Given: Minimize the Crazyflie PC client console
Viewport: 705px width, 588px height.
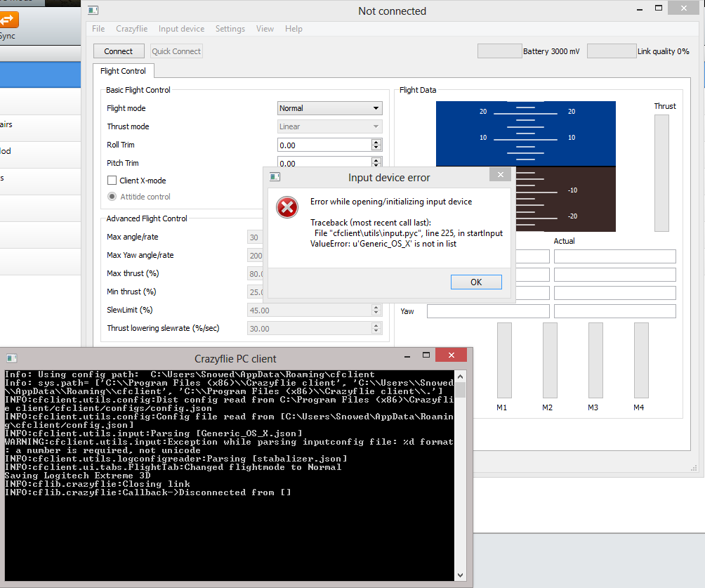Looking at the screenshot, I should [x=407, y=356].
